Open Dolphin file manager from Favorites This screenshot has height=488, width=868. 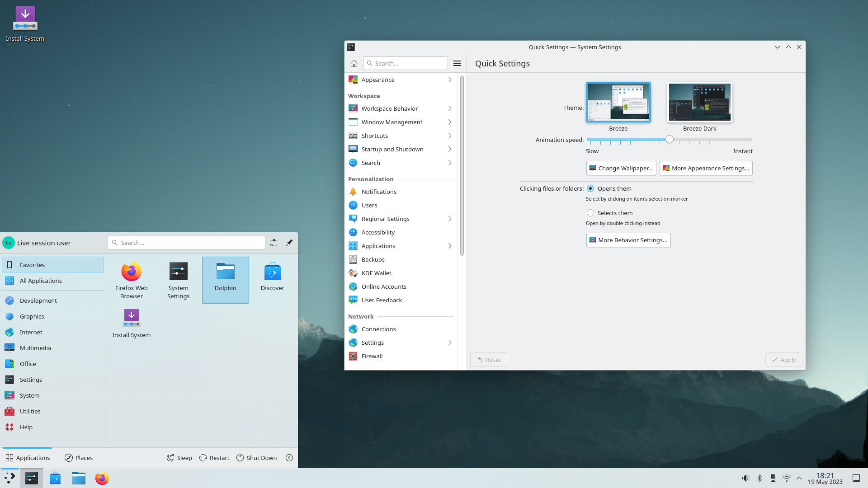(226, 280)
